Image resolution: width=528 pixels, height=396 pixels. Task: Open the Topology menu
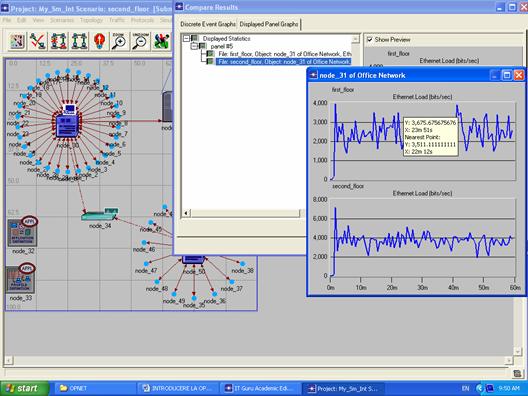[x=92, y=20]
